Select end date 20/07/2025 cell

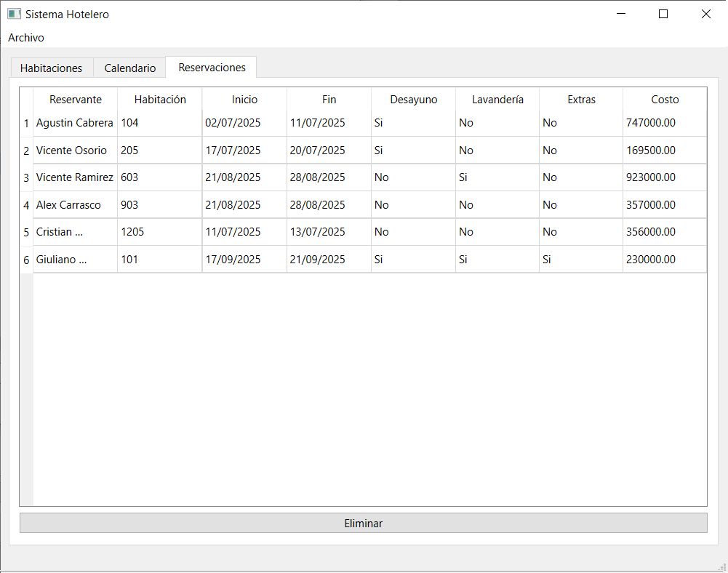pos(329,151)
